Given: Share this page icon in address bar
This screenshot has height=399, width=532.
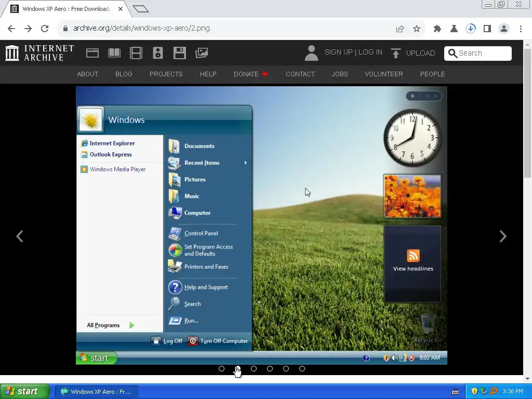Looking at the screenshot, I should click(x=400, y=29).
